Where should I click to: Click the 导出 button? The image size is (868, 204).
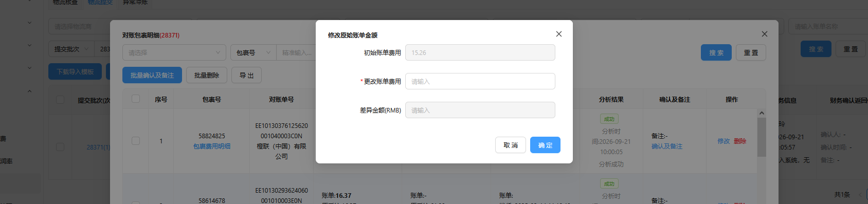246,75
